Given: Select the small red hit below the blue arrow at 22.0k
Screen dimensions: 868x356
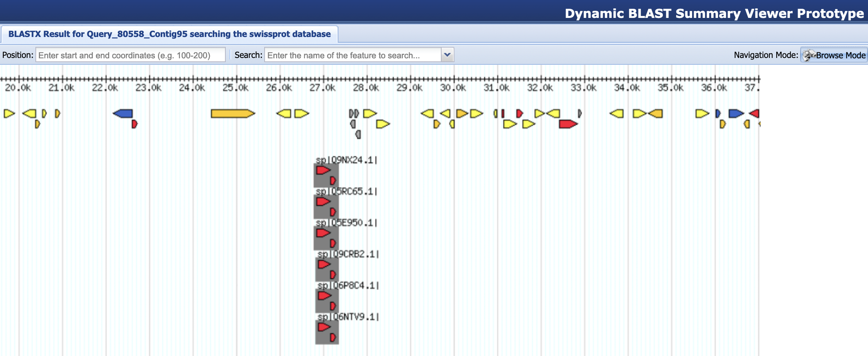Looking at the screenshot, I should (x=134, y=124).
